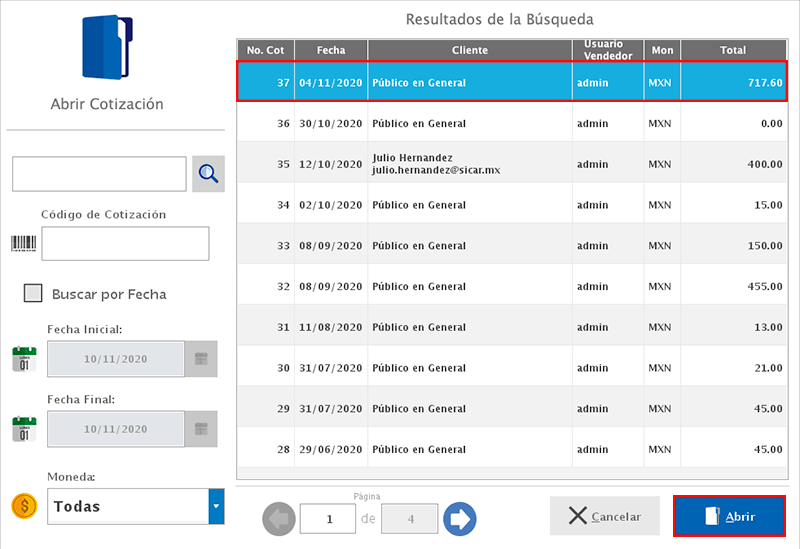This screenshot has height=549, width=800.
Task: Click the Cancelar button
Action: pyautogui.click(x=605, y=516)
